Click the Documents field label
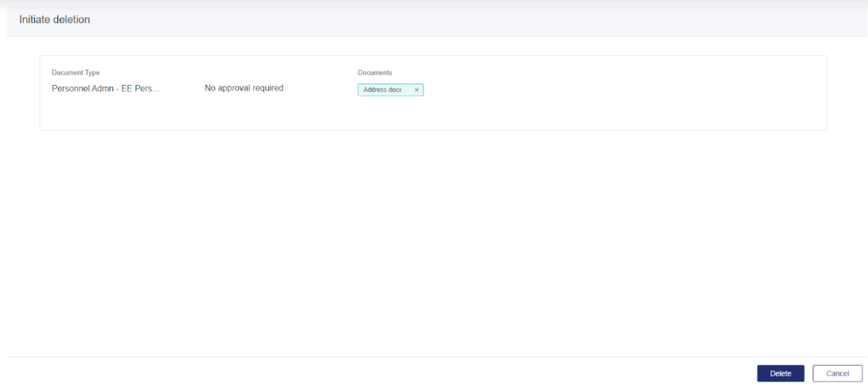The width and height of the screenshot is (868, 390). pyautogui.click(x=375, y=73)
